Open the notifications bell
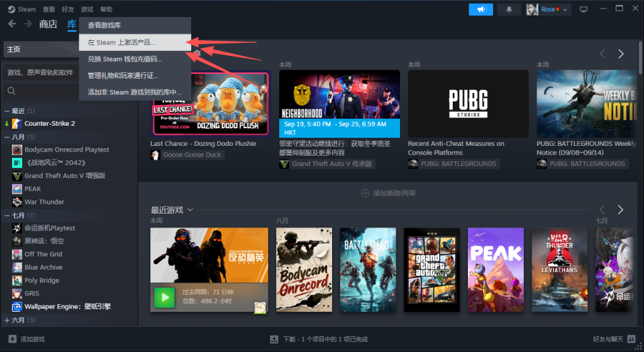This screenshot has height=352, width=644. tap(509, 9)
